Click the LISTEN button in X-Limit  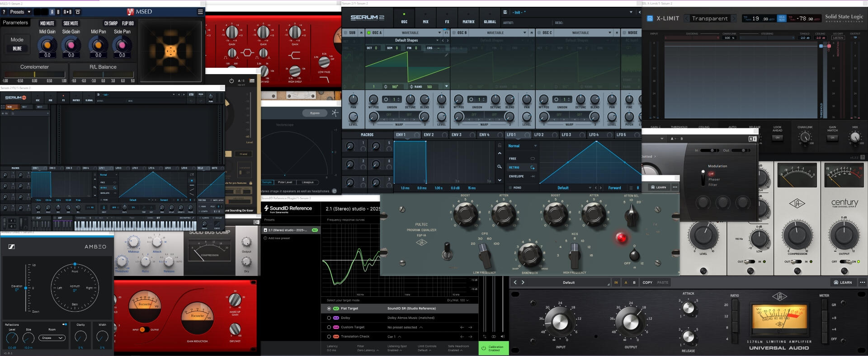click(x=838, y=38)
